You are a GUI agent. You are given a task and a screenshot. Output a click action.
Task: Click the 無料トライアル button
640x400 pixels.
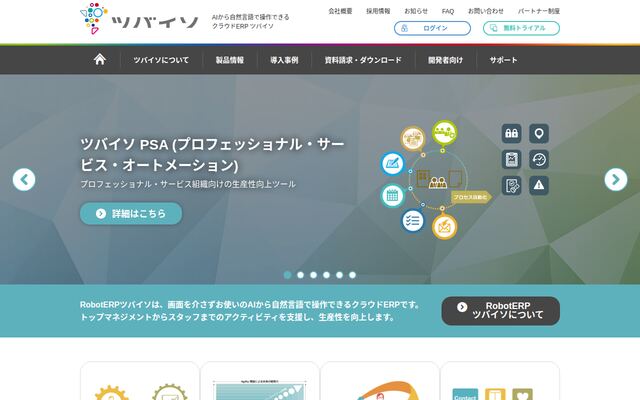point(521,28)
